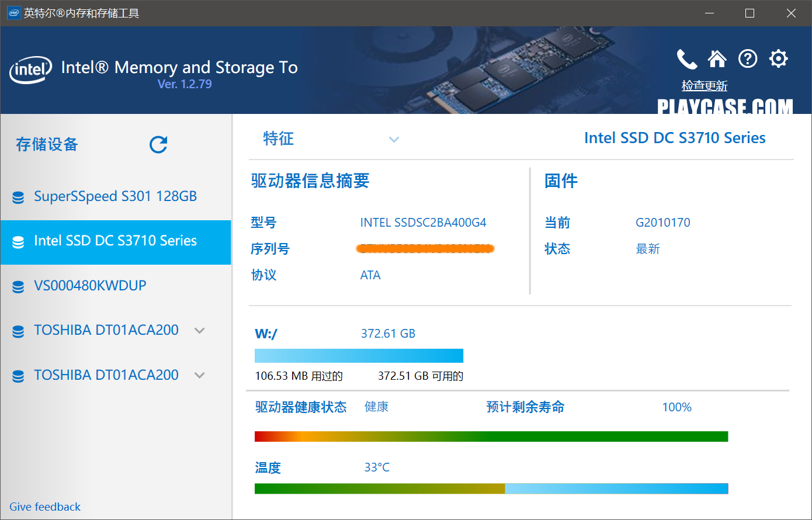This screenshot has height=520, width=812.
Task: Select VS000480KWDUP drive
Action: click(116, 286)
